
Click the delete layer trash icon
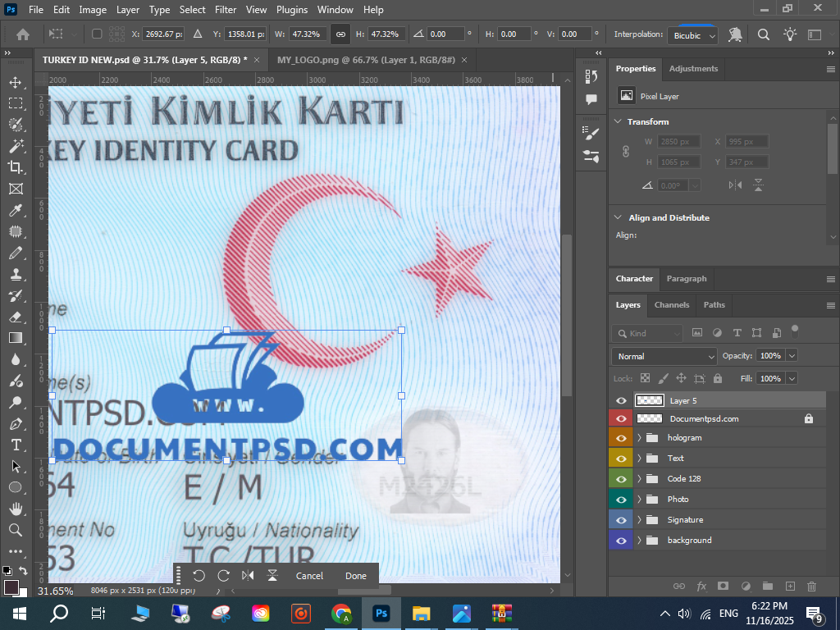click(811, 587)
